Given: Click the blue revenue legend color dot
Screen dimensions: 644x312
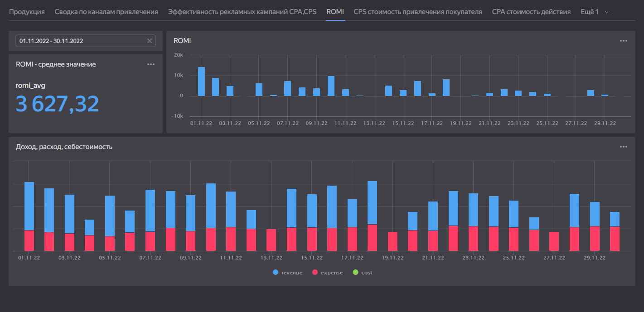Looking at the screenshot, I should tap(276, 273).
